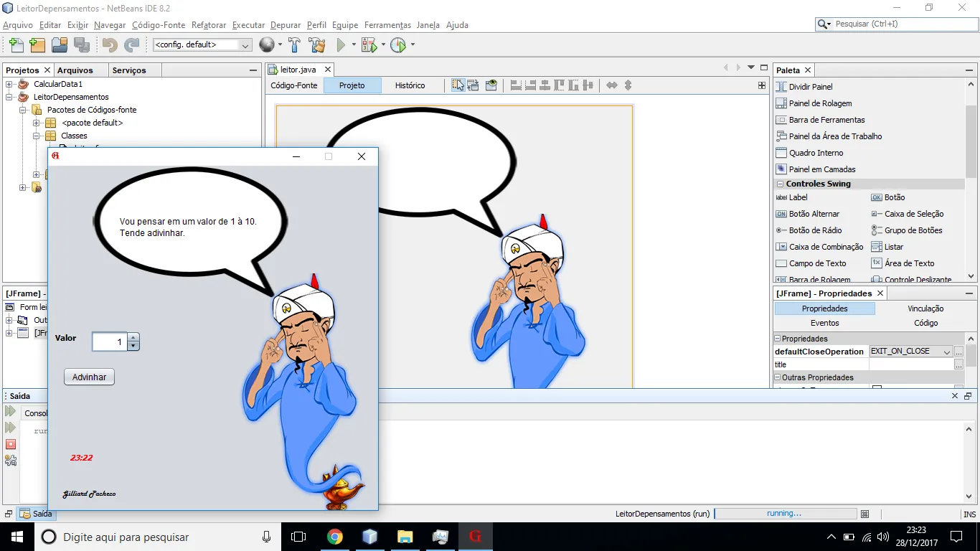The image size is (980, 551).
Task: Click the red Stop icon in Saída panel
Action: pos(11,444)
